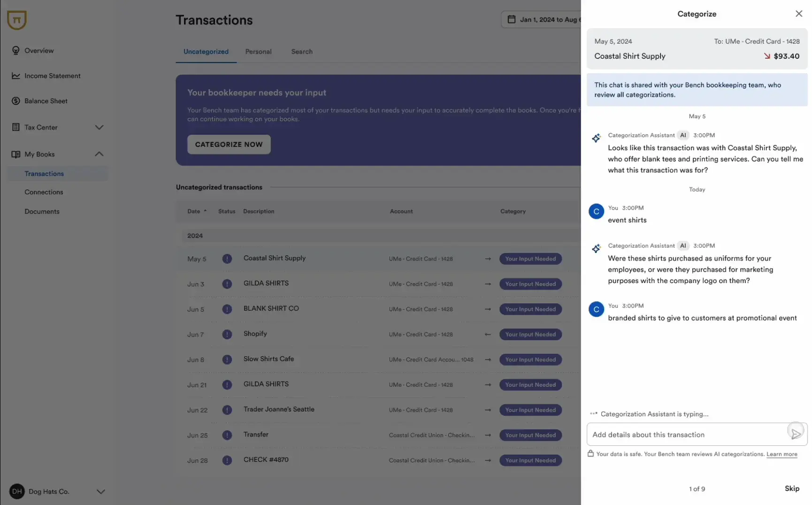Click the Bench shield logo

16,20
